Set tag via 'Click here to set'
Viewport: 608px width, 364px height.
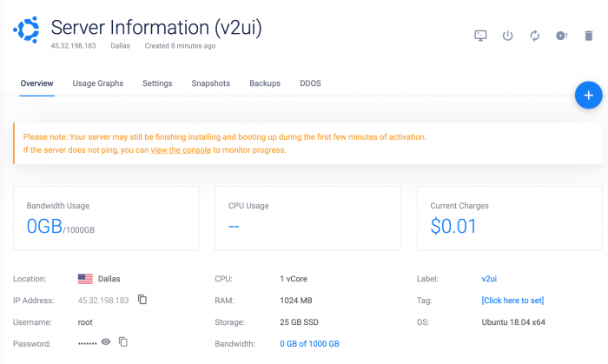click(x=512, y=301)
